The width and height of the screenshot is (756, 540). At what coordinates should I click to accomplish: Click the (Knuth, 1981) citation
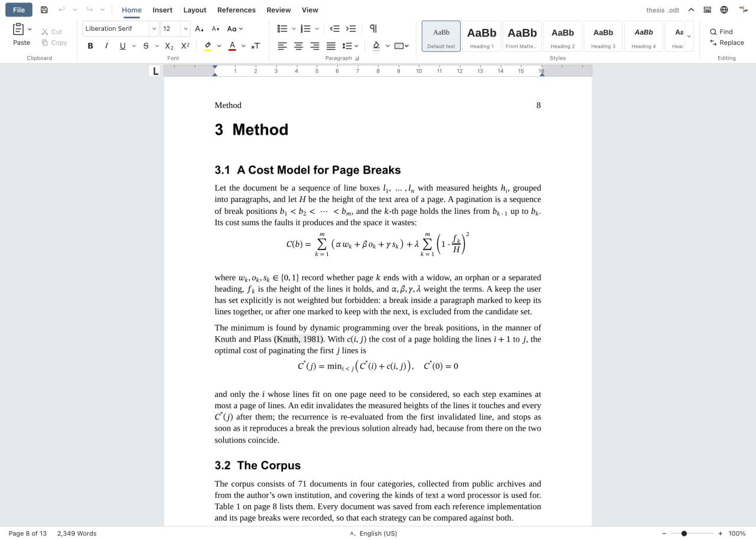click(299, 339)
